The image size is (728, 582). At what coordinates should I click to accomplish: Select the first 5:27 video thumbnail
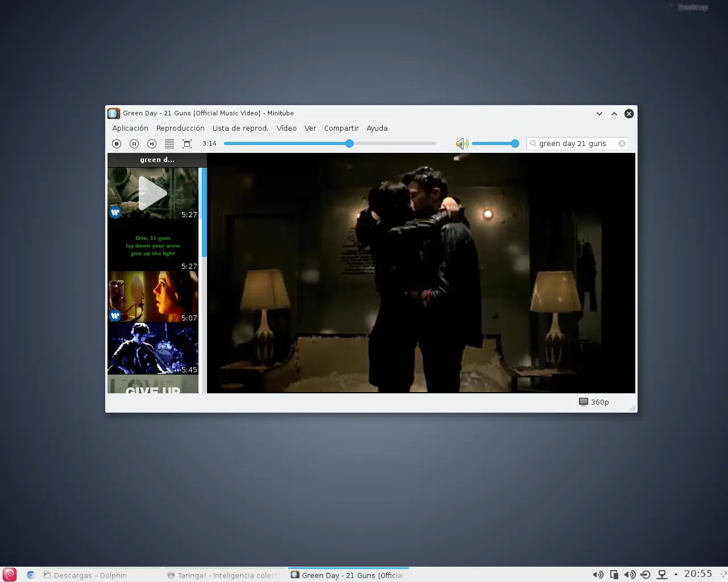[153, 193]
